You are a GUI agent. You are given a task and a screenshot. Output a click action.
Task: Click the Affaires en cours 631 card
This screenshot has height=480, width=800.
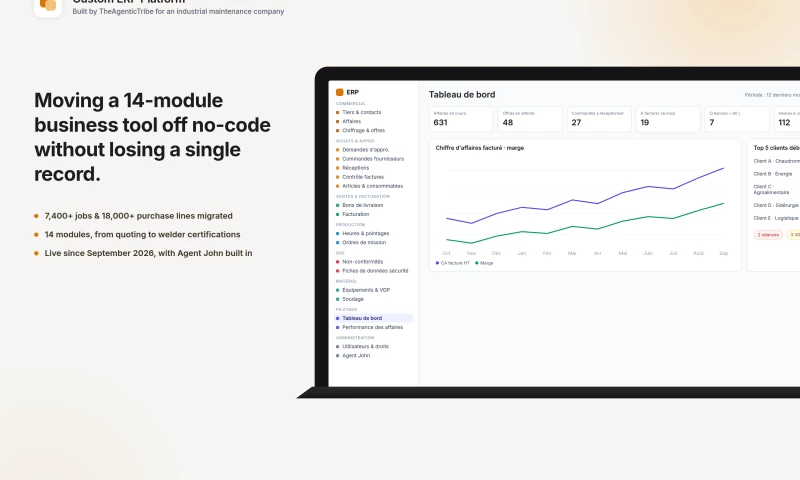(x=461, y=119)
